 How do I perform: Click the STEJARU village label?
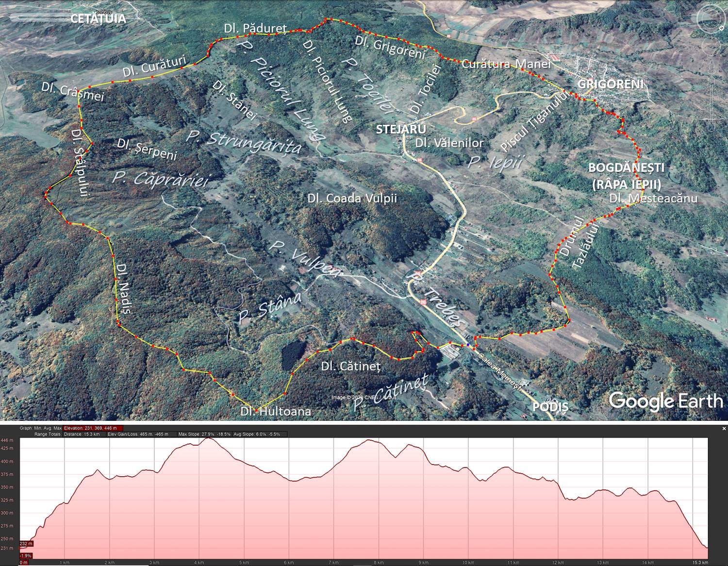[401, 130]
